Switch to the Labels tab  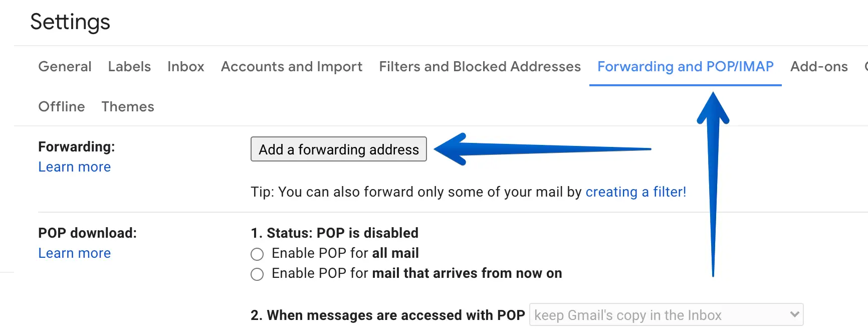pyautogui.click(x=129, y=67)
